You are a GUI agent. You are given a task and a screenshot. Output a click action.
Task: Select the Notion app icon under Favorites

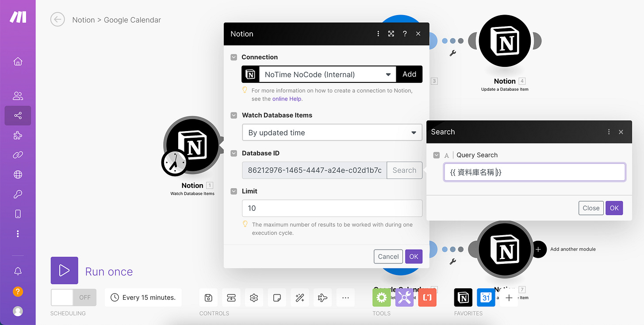pos(463,298)
